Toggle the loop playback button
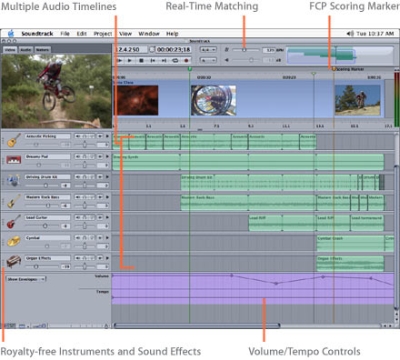This screenshot has height=360, width=400. point(175,60)
